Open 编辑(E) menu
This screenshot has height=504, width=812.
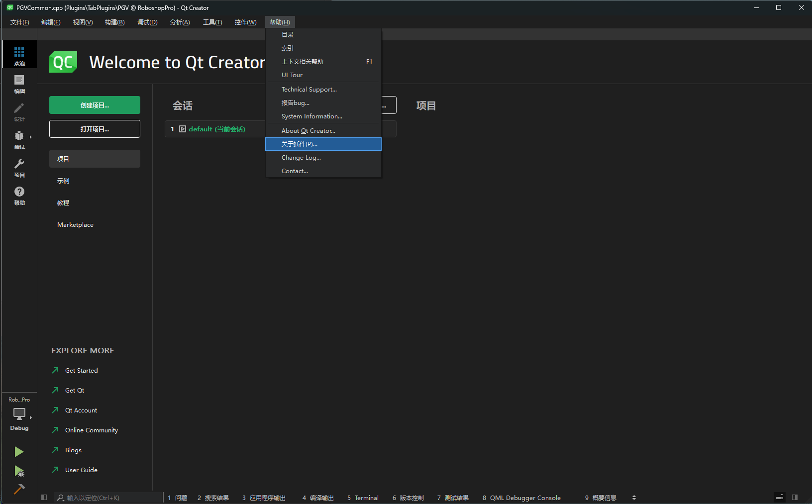[51, 22]
